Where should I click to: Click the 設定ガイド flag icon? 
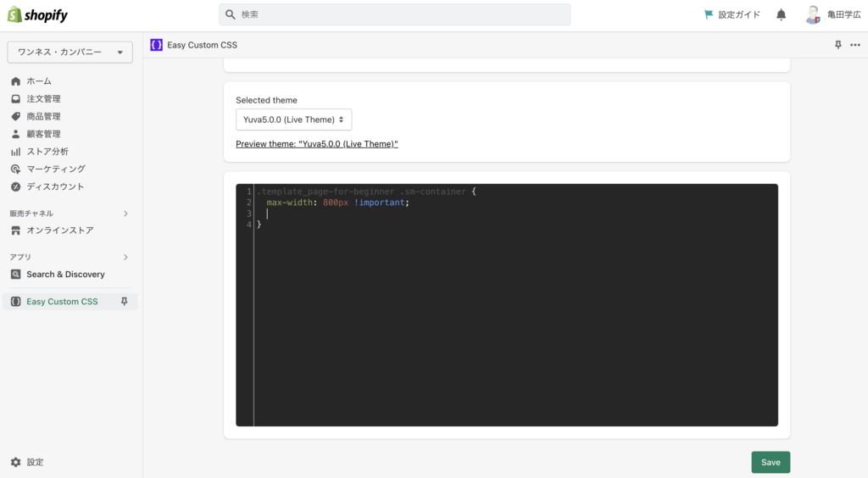tap(708, 14)
